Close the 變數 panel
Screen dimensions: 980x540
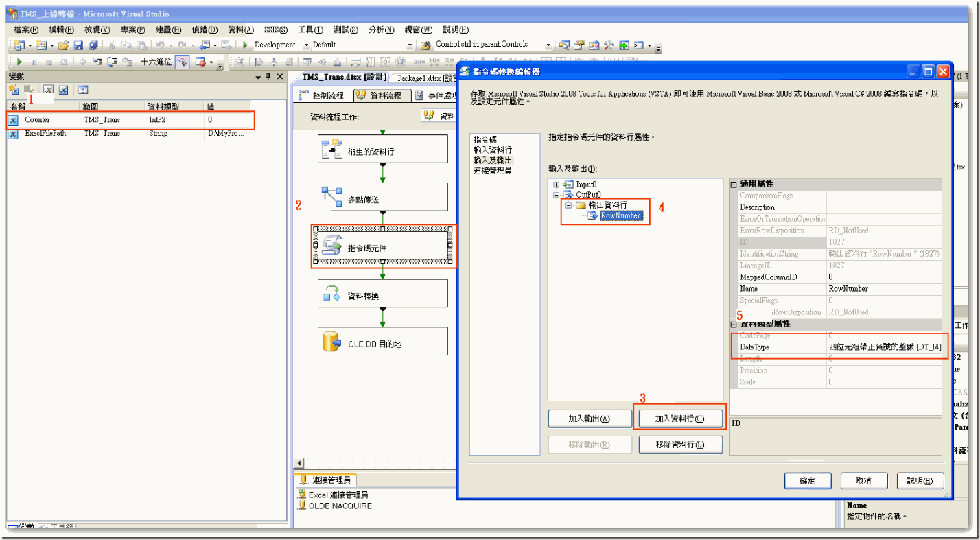pos(280,77)
